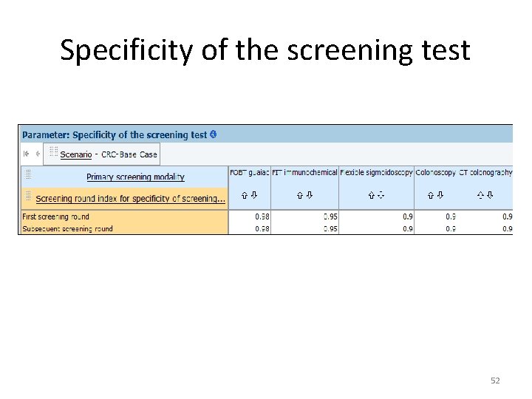Click the info icon beside the parameter title
Image resolution: width=532 pixels, height=399 pixels.
[x=213, y=134]
